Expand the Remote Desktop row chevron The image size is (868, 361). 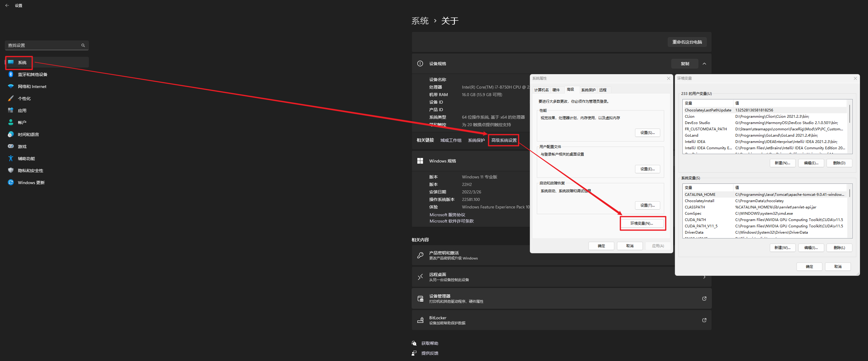pos(704,277)
